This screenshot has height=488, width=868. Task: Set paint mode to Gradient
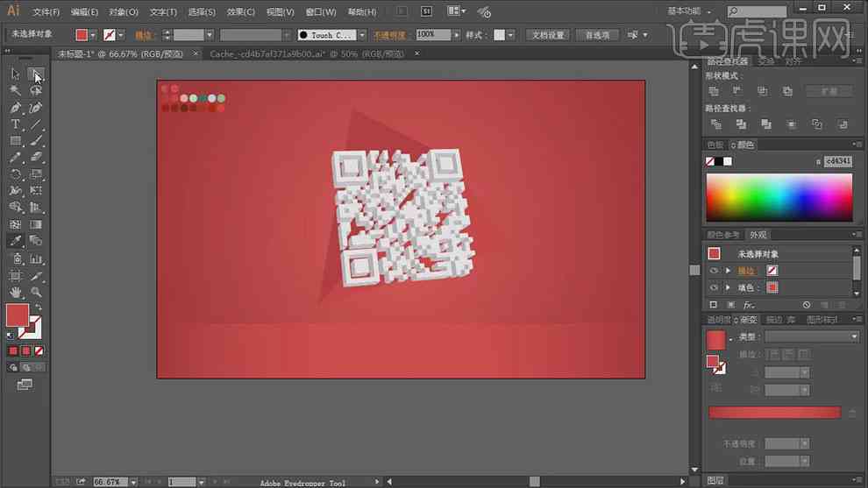pyautogui.click(x=26, y=350)
